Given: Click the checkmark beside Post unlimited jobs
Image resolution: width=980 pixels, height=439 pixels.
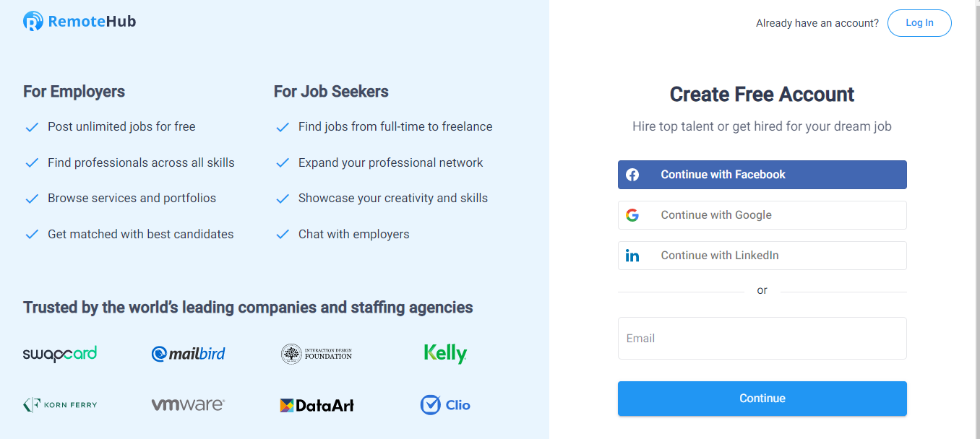Looking at the screenshot, I should (32, 127).
